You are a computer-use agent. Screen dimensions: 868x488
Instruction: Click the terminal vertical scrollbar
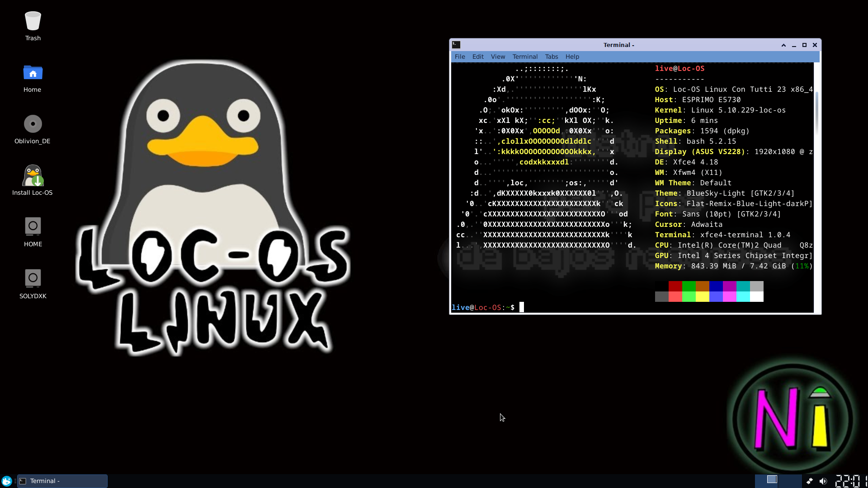point(816,113)
